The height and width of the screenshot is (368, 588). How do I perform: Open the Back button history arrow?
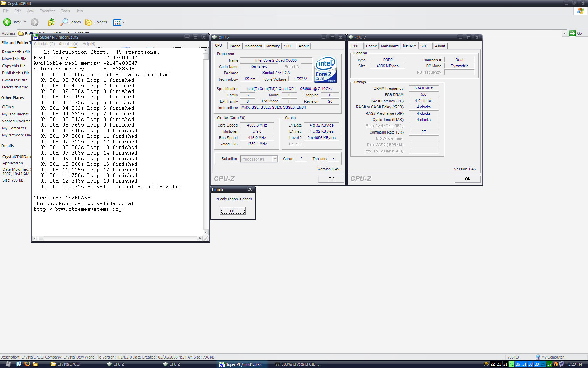(25, 22)
